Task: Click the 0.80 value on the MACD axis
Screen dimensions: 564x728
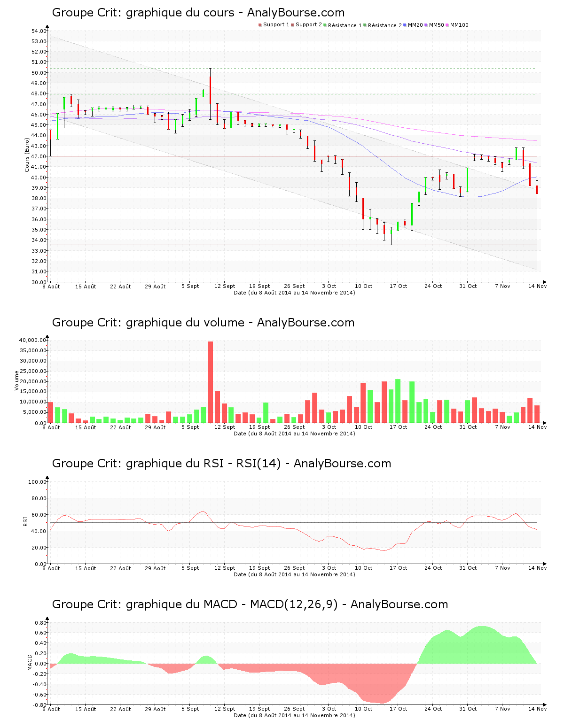Action: (x=41, y=623)
